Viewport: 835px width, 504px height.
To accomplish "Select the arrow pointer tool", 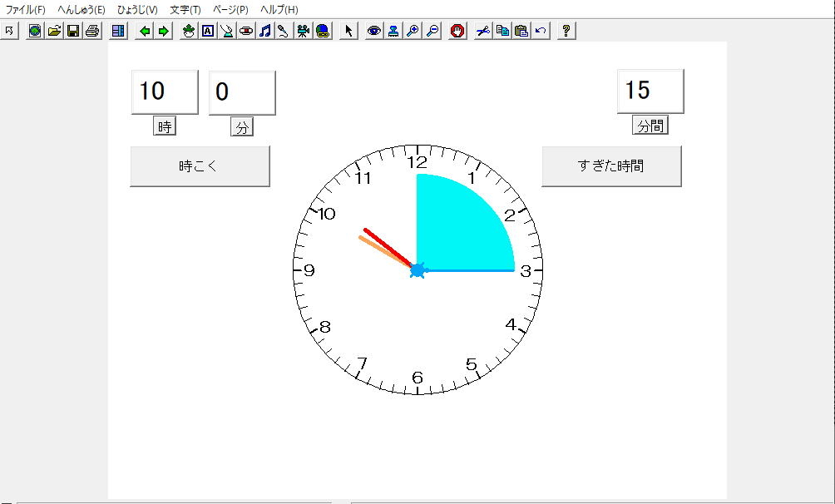I will [348, 31].
